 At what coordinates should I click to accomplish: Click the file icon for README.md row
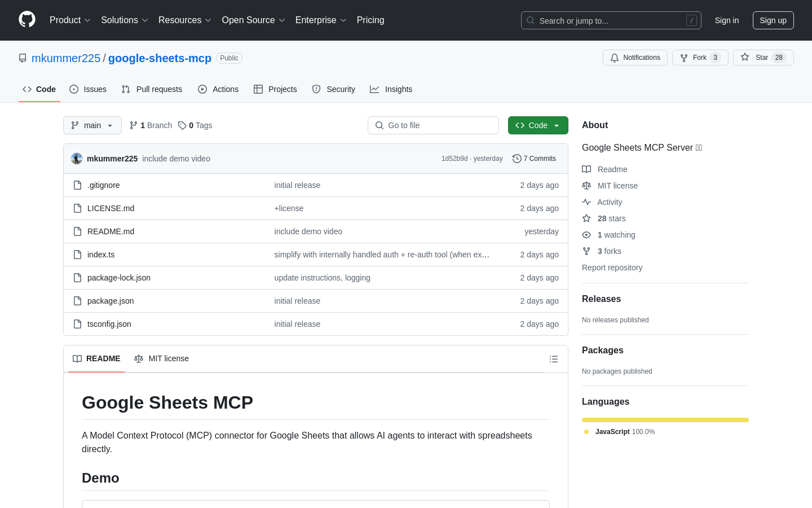coord(78,231)
